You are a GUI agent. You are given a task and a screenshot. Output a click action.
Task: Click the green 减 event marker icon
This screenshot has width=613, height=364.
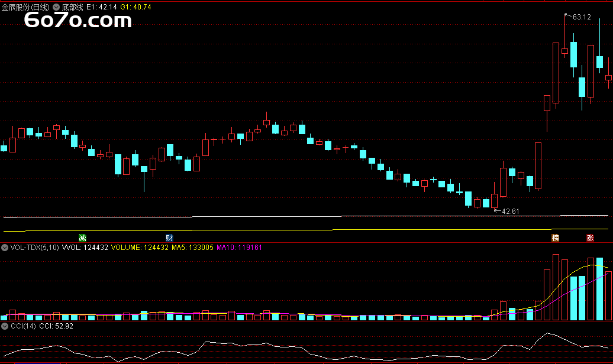tap(82, 238)
